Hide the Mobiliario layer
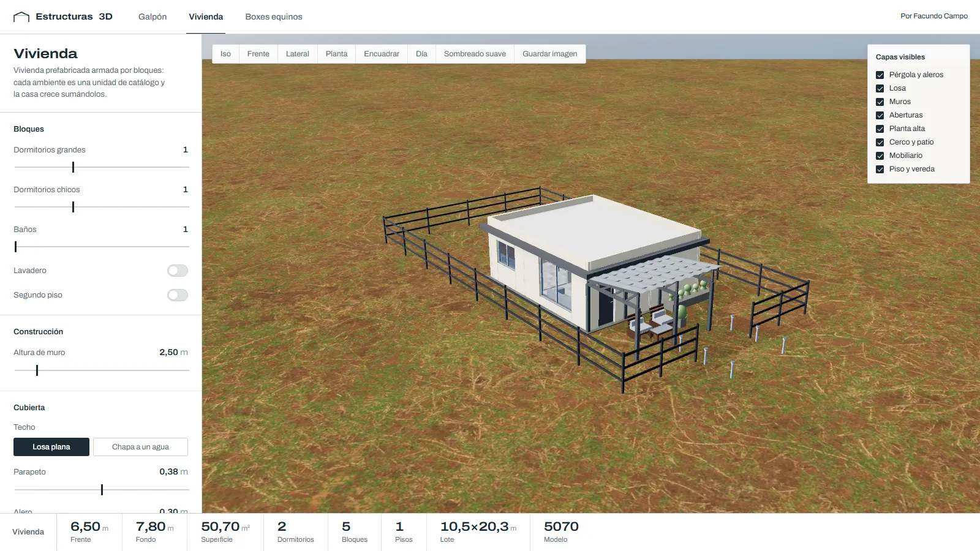 (880, 156)
